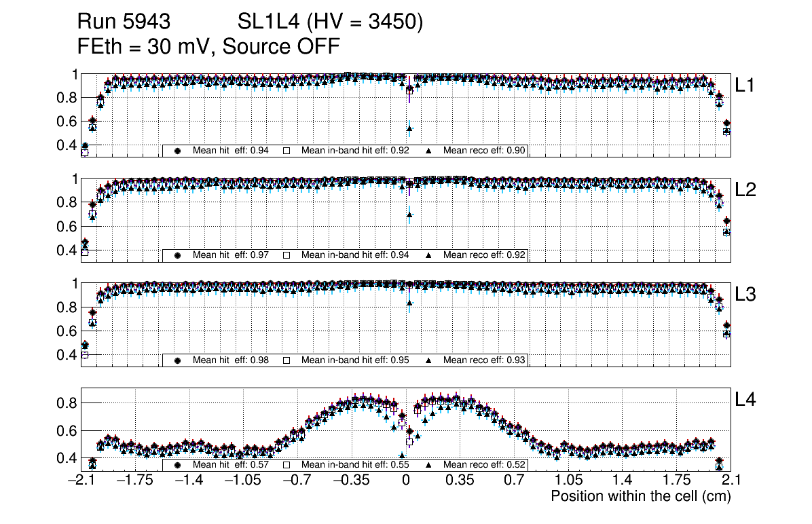Image resolution: width=812 pixels, height=524 pixels.
Task: Click the triangle marker in L4 legend
Action: (429, 466)
